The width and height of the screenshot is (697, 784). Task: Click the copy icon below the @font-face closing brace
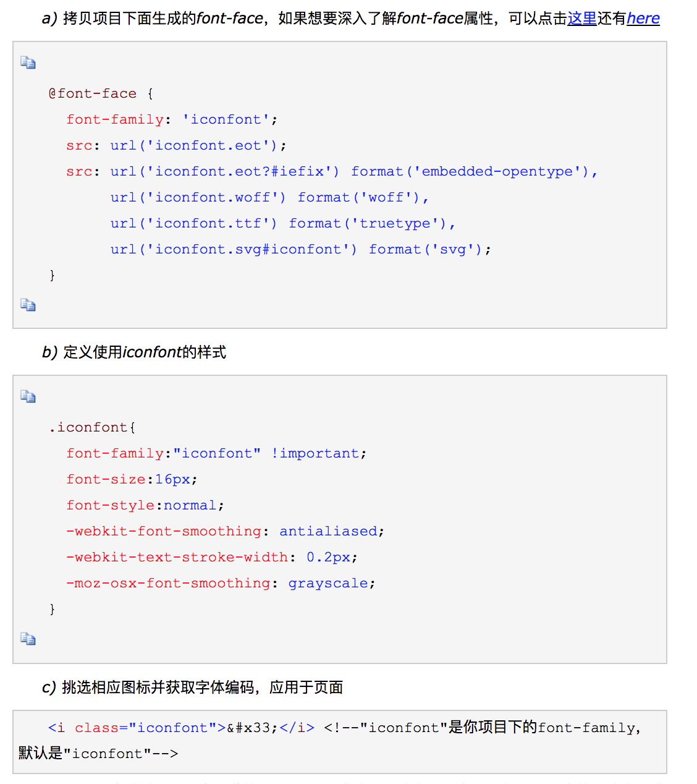(x=28, y=305)
